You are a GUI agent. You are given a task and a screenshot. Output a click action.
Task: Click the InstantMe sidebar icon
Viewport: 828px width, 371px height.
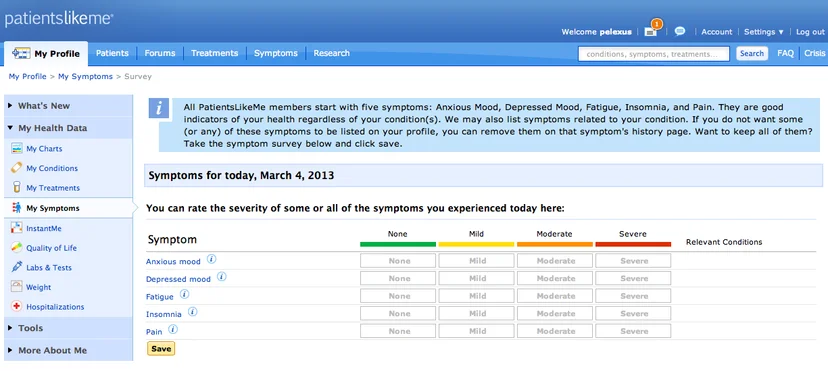(16, 228)
